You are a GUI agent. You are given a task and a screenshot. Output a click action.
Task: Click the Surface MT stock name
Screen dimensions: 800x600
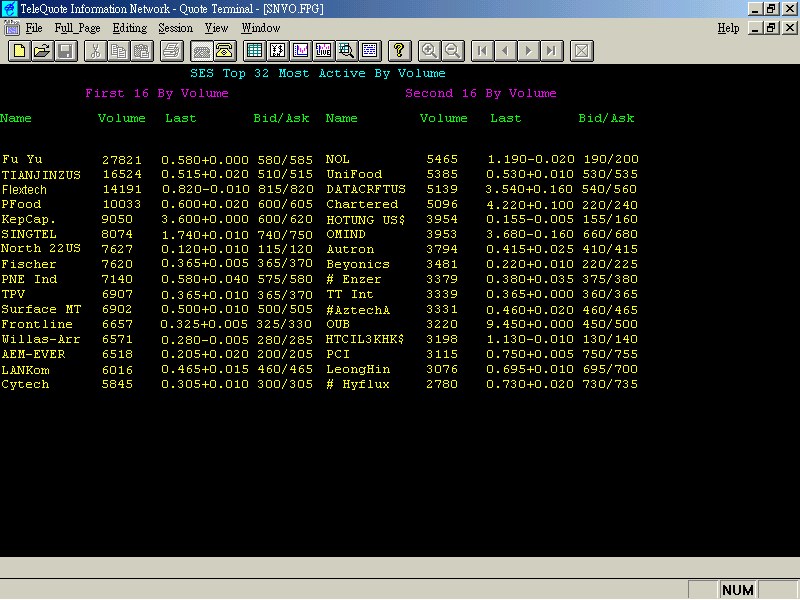41,309
